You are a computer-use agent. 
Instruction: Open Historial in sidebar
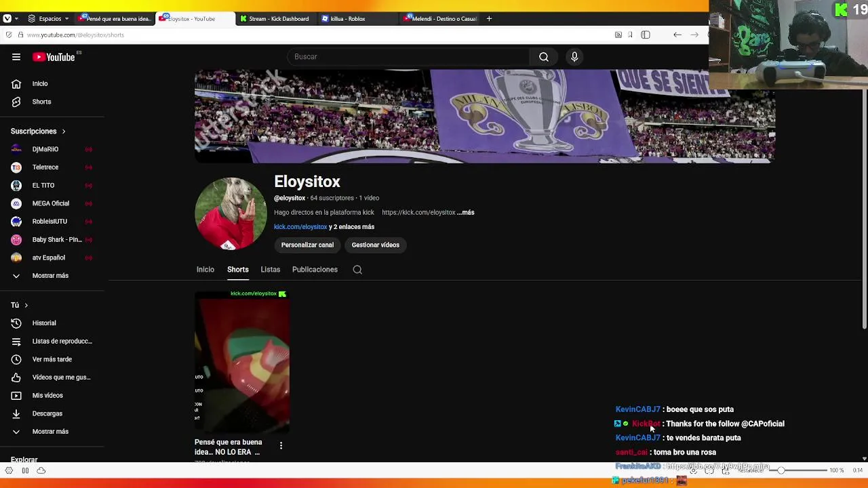pos(44,323)
